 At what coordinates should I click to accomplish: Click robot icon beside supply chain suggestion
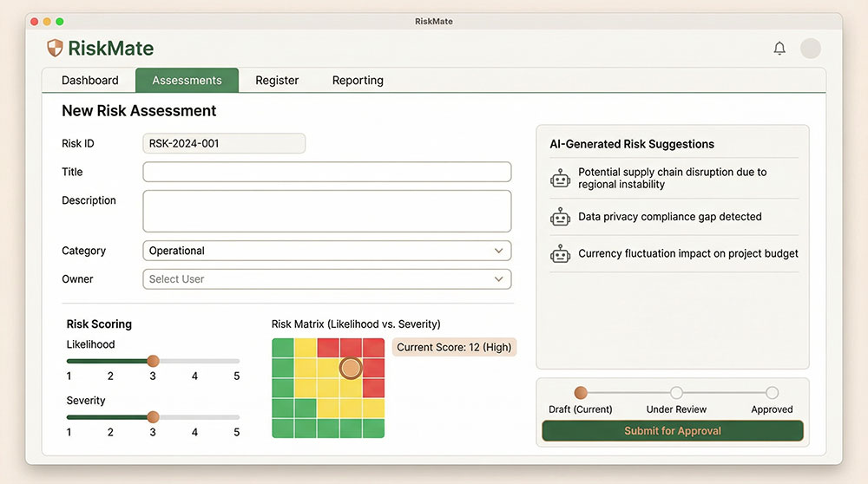pyautogui.click(x=560, y=179)
